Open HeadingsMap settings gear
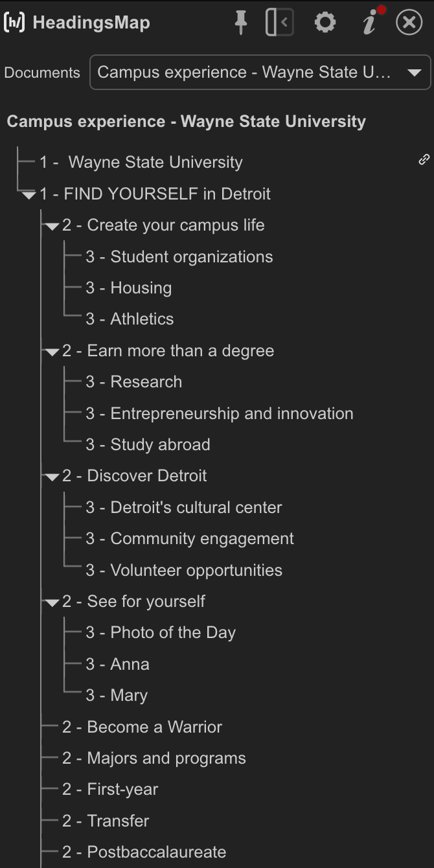The width and height of the screenshot is (434, 868). click(x=325, y=23)
